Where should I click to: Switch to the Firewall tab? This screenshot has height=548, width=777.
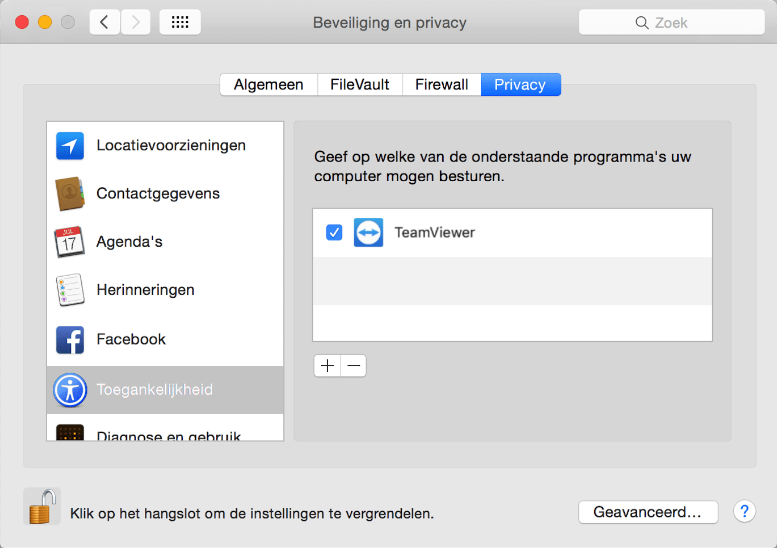[441, 85]
